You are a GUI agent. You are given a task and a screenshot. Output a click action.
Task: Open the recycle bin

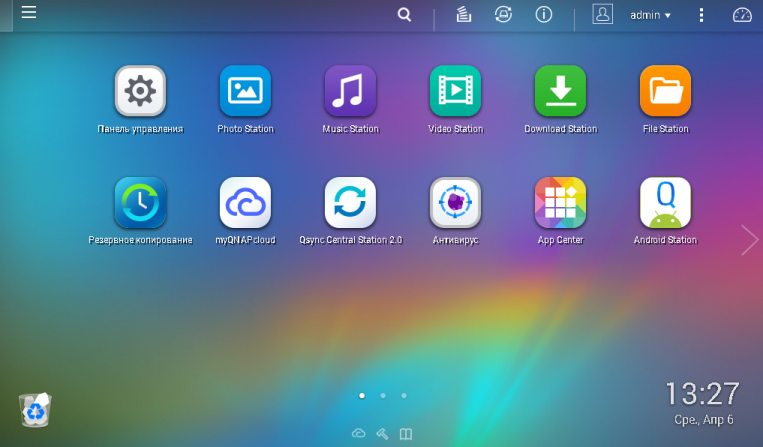[35, 410]
